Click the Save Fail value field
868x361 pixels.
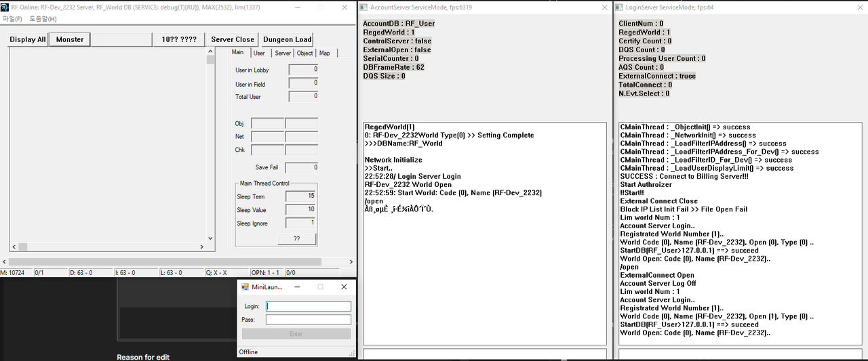[x=302, y=167]
